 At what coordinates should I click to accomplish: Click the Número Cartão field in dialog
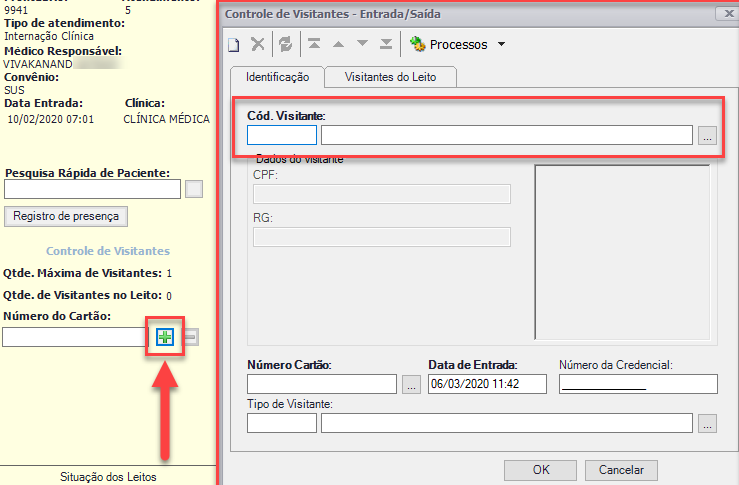pyautogui.click(x=322, y=384)
